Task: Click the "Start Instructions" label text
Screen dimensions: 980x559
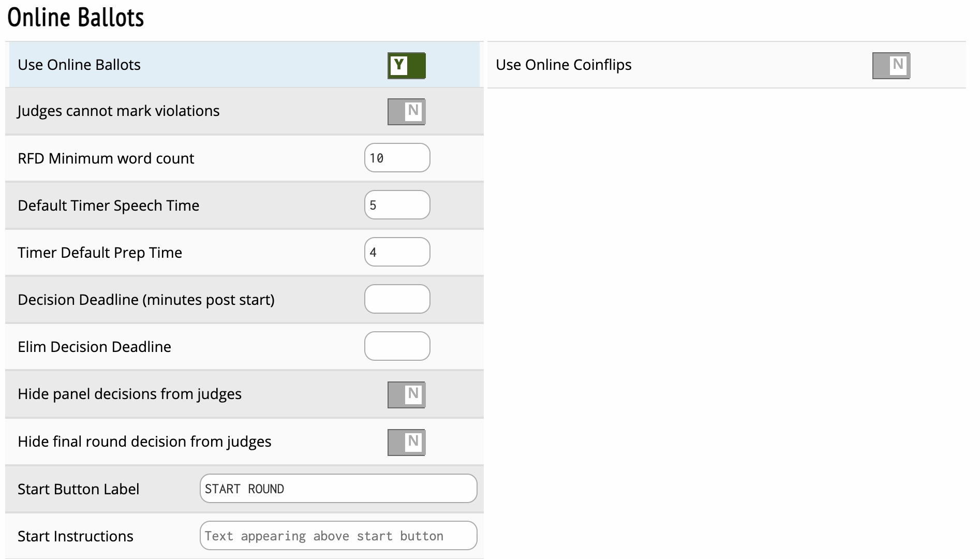Action: (x=76, y=536)
